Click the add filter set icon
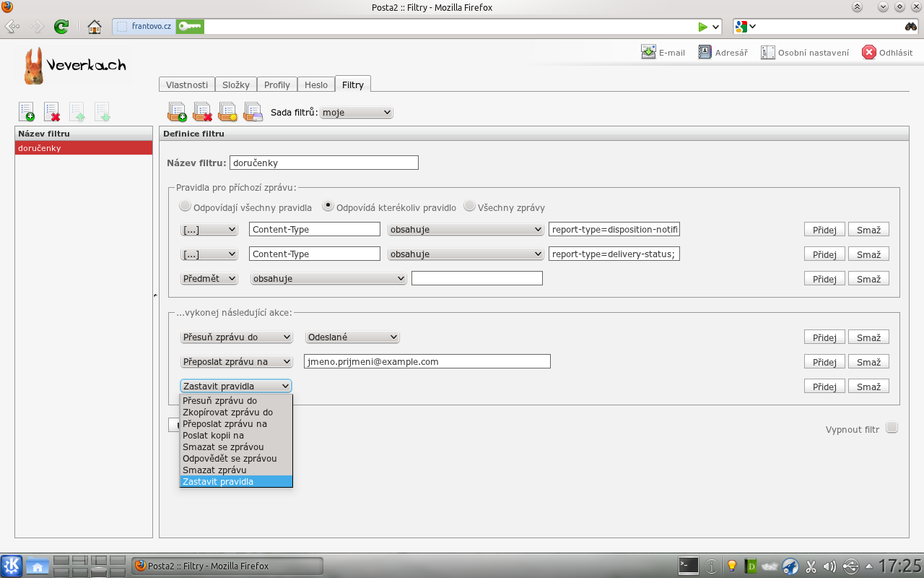924x578 pixels. (177, 112)
